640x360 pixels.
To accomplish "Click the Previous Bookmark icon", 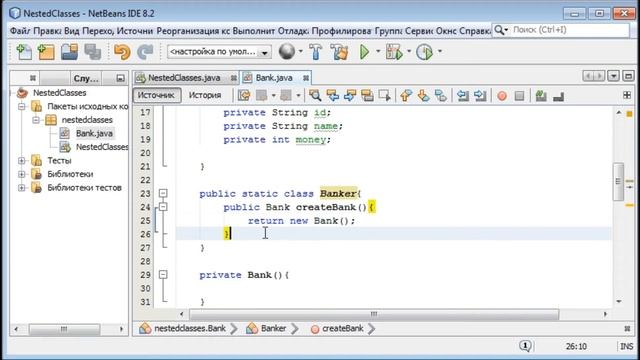I will (406, 96).
